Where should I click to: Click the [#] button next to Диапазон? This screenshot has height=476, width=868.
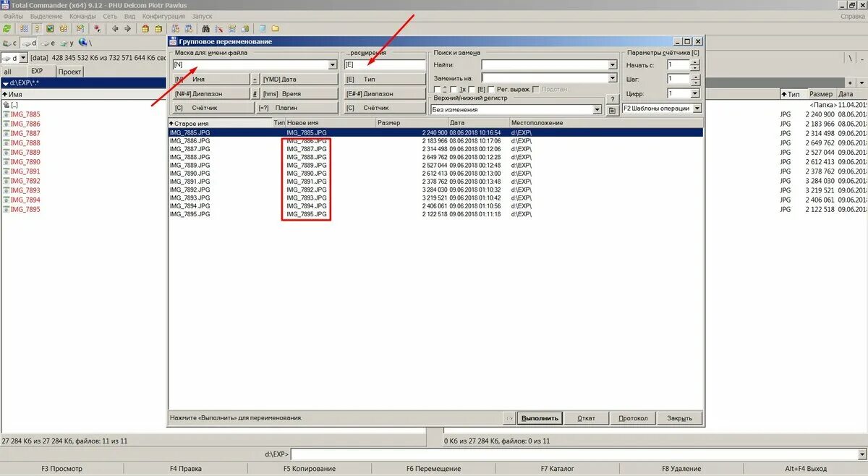(255, 94)
